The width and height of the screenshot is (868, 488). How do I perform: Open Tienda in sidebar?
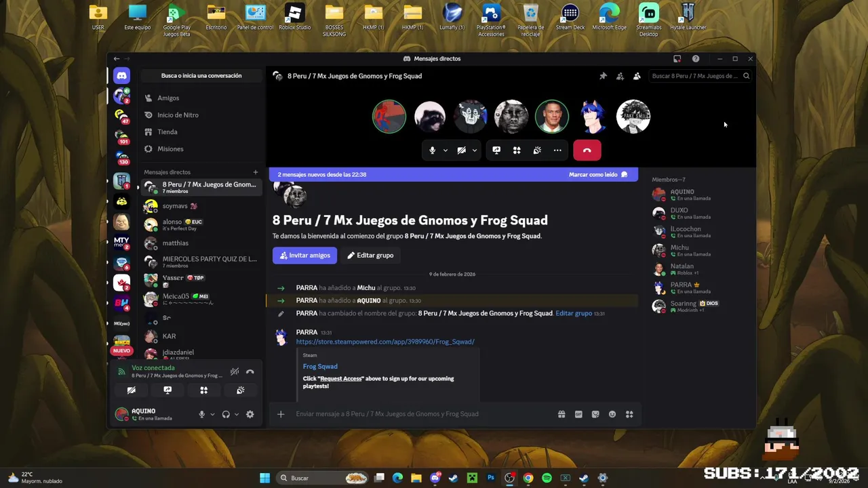tap(201, 132)
